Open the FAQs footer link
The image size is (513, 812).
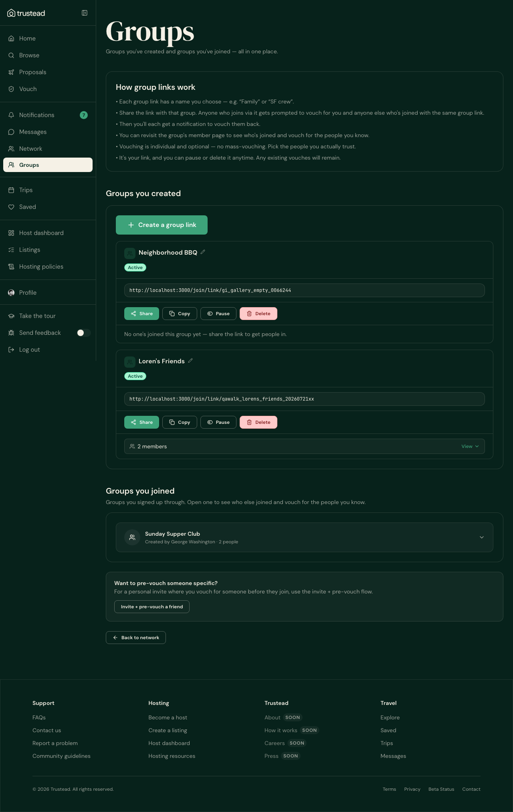coord(39,717)
